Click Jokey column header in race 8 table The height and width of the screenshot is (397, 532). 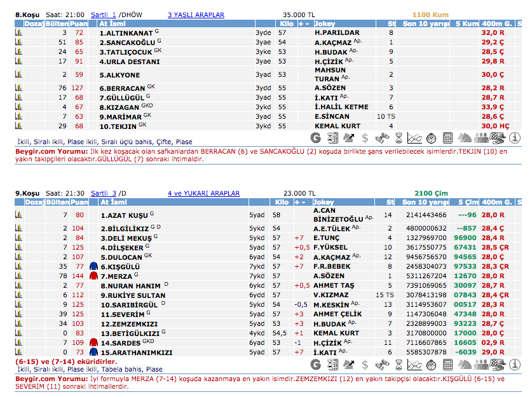coord(324,24)
